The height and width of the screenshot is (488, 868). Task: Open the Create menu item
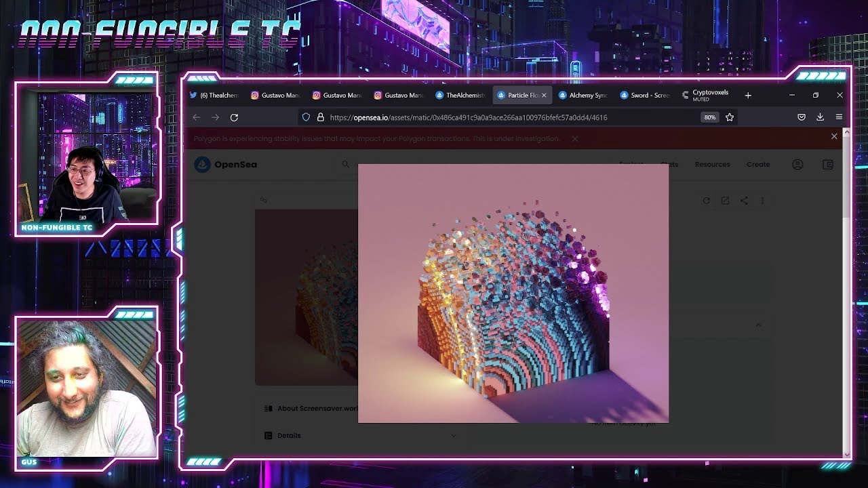[758, 164]
